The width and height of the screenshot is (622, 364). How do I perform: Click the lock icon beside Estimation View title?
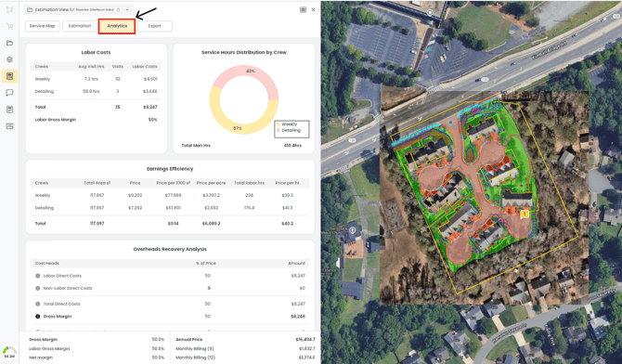(x=118, y=9)
